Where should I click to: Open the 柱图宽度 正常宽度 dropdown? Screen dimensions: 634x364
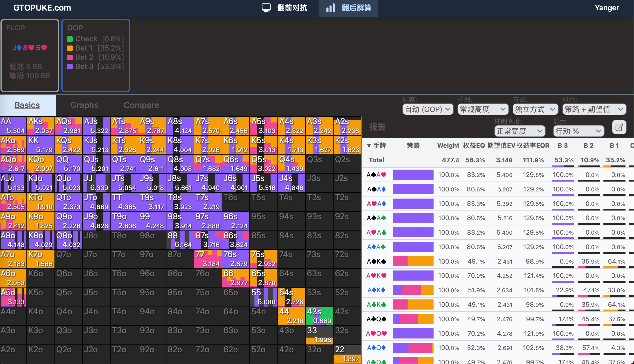520,131
